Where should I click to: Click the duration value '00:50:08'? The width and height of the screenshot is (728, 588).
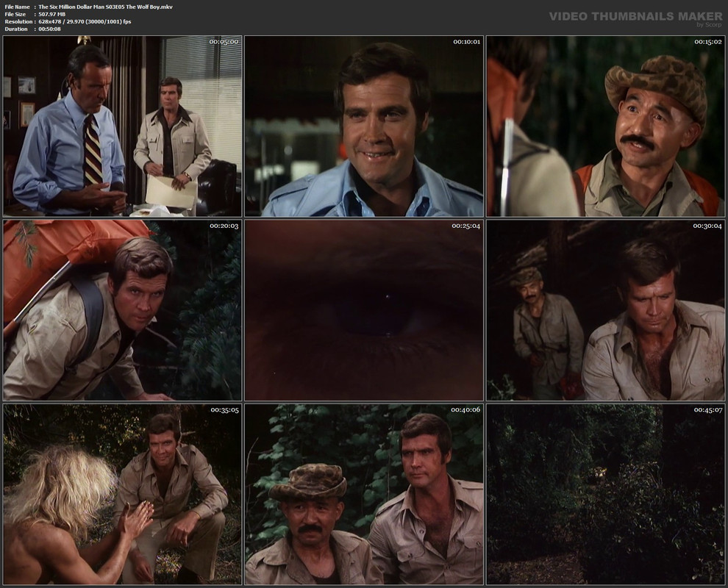50,29
